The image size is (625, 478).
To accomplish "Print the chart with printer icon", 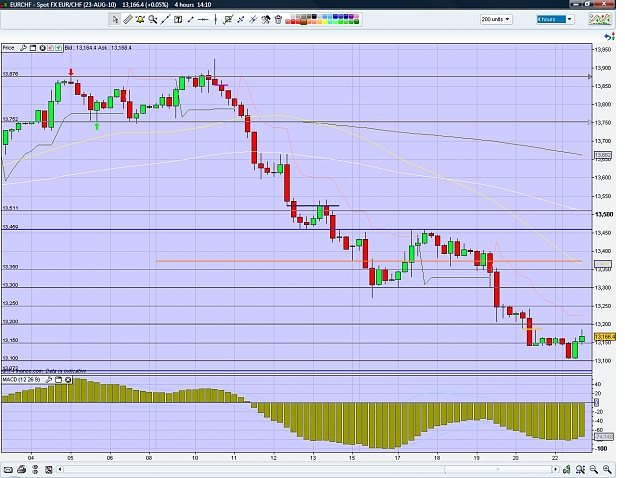I will coord(22,469).
